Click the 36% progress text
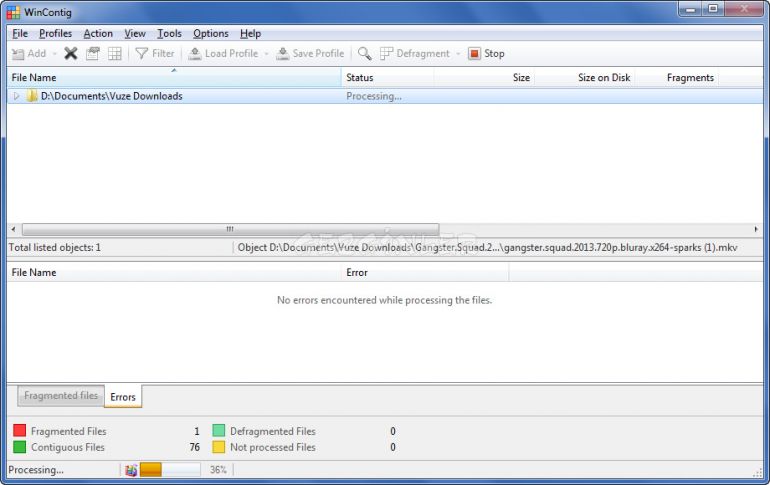The width and height of the screenshot is (770, 485). [x=219, y=470]
